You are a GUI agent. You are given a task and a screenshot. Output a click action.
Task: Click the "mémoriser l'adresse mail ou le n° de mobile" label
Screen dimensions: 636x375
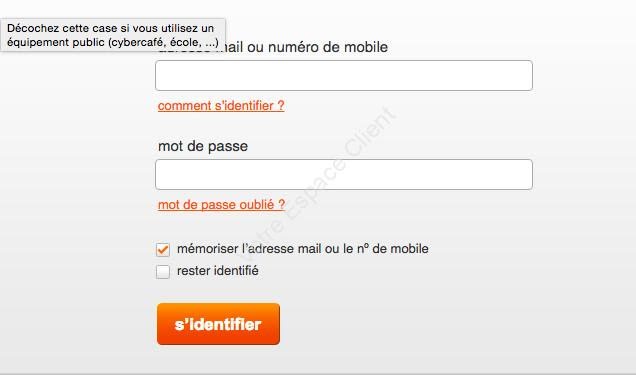pyautogui.click(x=303, y=249)
